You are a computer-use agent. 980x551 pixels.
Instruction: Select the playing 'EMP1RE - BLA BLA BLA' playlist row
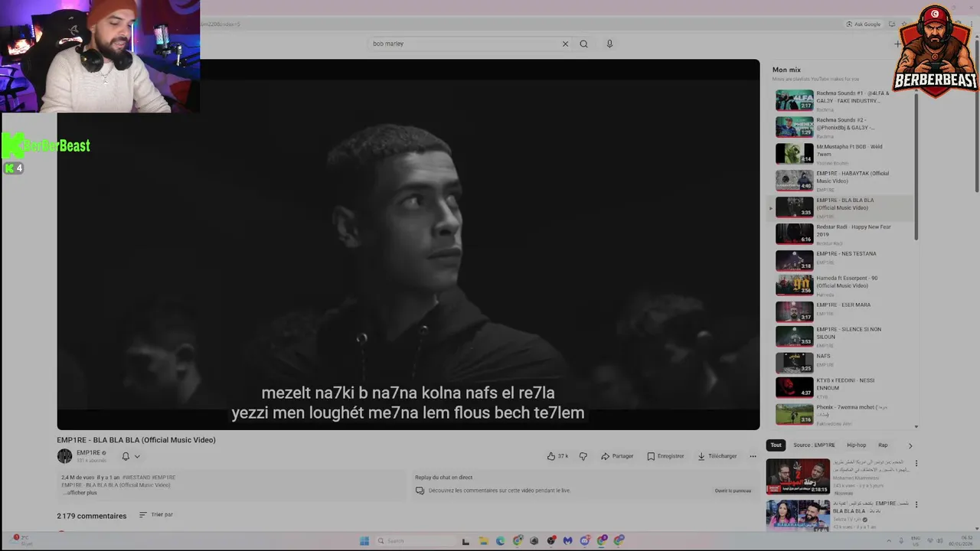(x=841, y=207)
